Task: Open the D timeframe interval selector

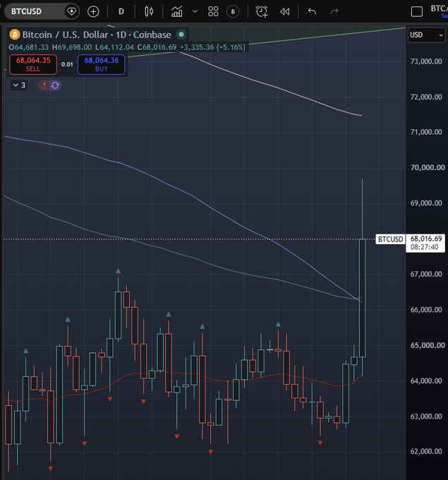Action: click(x=121, y=11)
